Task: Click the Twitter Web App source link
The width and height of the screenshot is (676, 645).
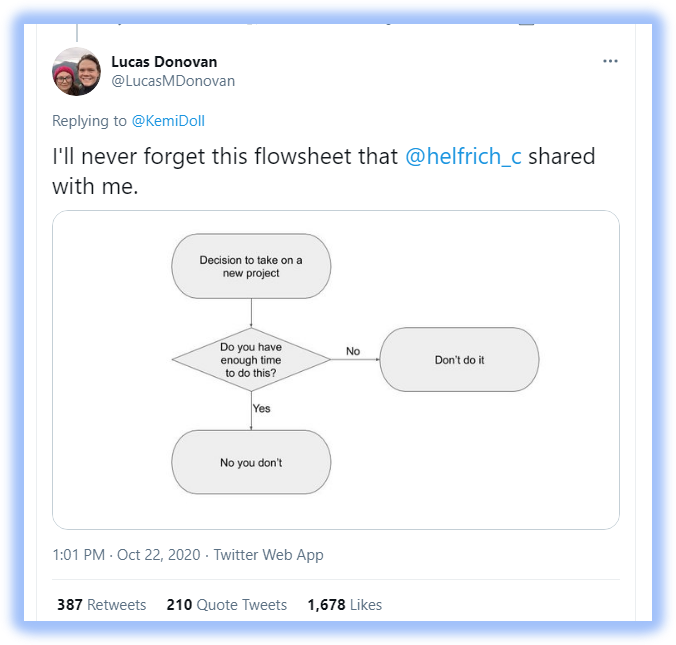Action: tap(268, 555)
